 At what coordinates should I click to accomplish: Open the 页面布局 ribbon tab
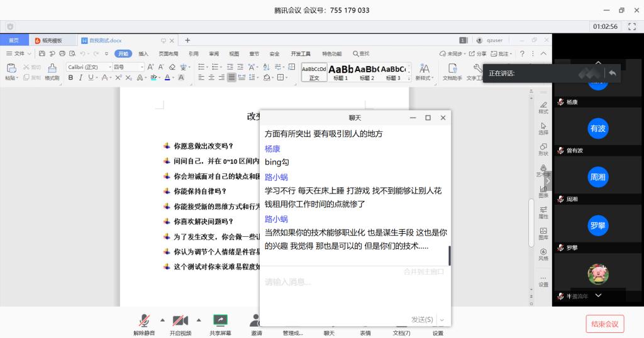[x=168, y=54]
